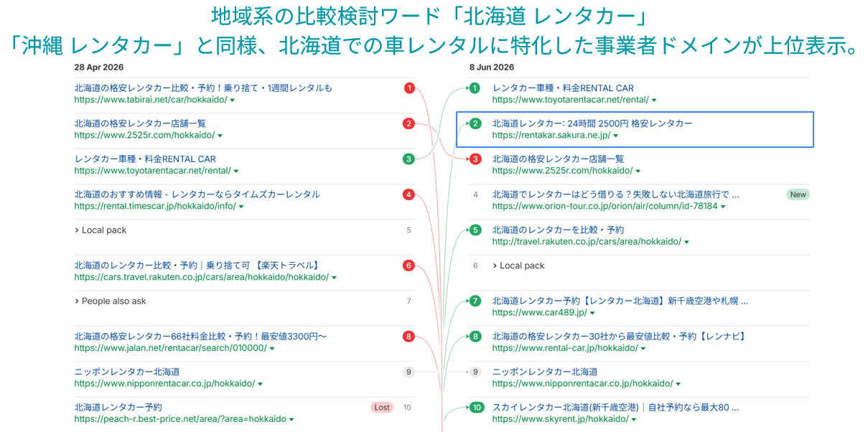
Task: Open right column レンタカー車種・料金RENTAL CAR title
Action: (563, 88)
